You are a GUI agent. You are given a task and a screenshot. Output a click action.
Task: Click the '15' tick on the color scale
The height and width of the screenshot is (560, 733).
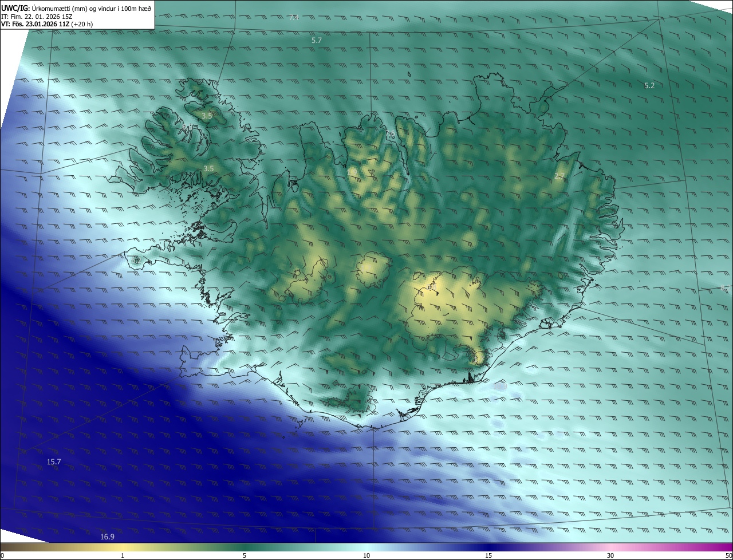click(488, 556)
